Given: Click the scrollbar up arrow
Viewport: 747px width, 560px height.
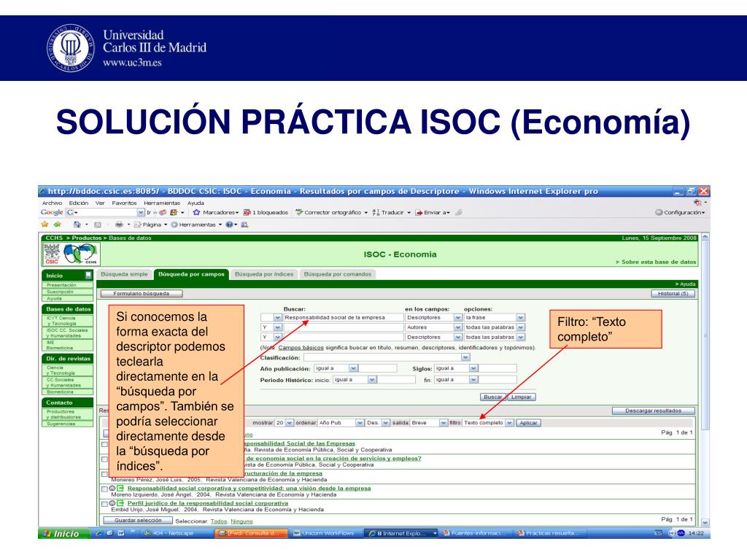Looking at the screenshot, I should [x=705, y=237].
